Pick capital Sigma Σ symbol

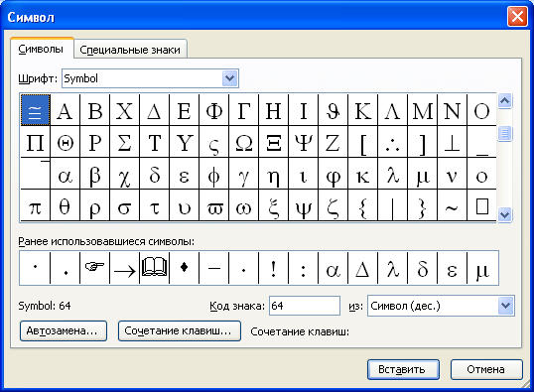pos(125,142)
